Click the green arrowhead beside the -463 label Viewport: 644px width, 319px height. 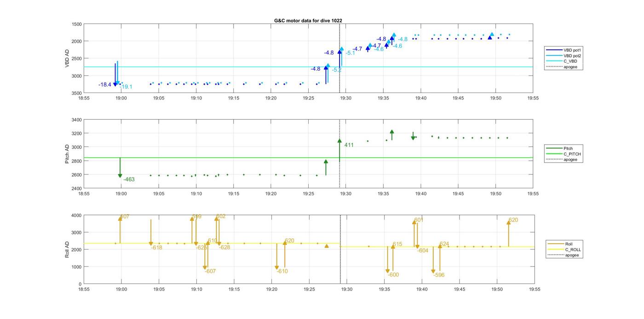click(120, 176)
